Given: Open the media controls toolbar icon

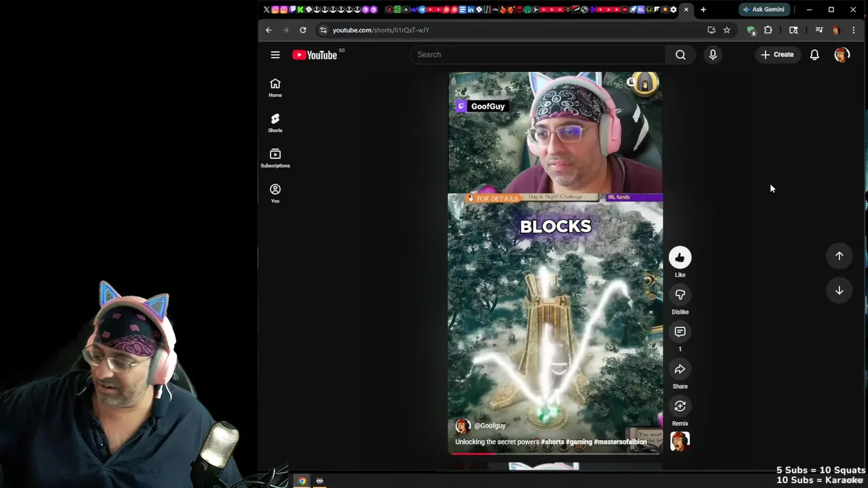Looking at the screenshot, I should [819, 30].
